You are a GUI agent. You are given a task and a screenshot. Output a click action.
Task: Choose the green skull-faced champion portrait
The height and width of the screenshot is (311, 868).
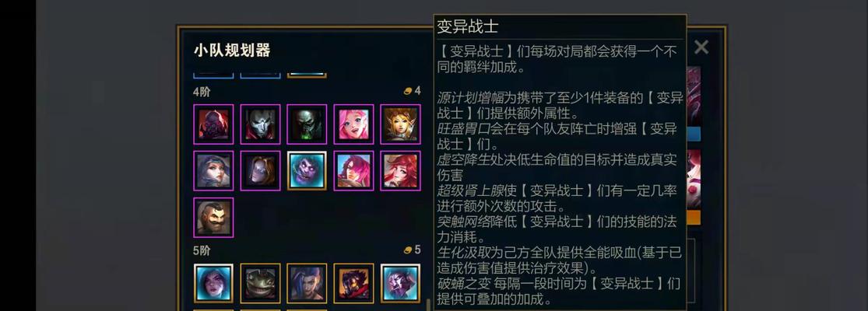(x=307, y=124)
